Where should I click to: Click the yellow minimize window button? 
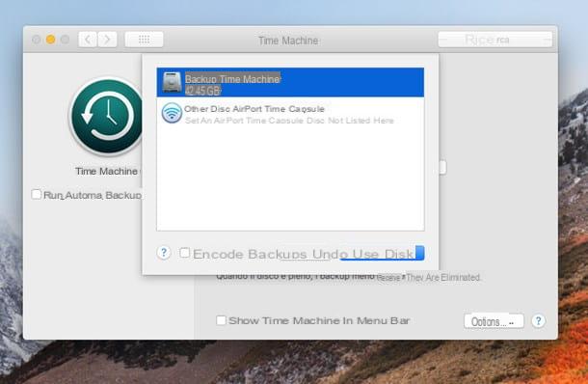tap(51, 40)
